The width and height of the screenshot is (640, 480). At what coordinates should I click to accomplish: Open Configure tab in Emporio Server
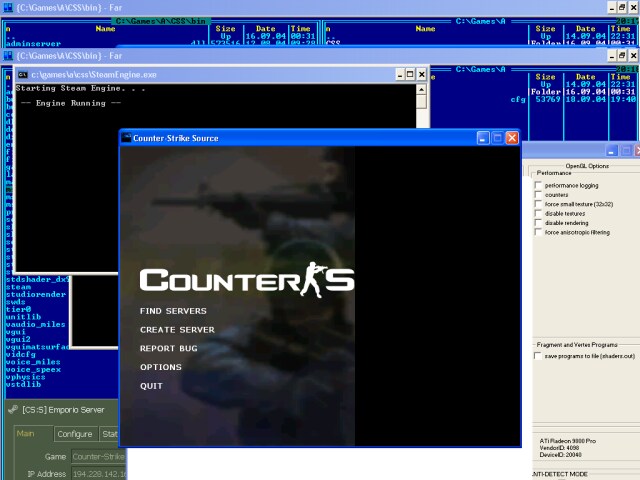pos(75,434)
